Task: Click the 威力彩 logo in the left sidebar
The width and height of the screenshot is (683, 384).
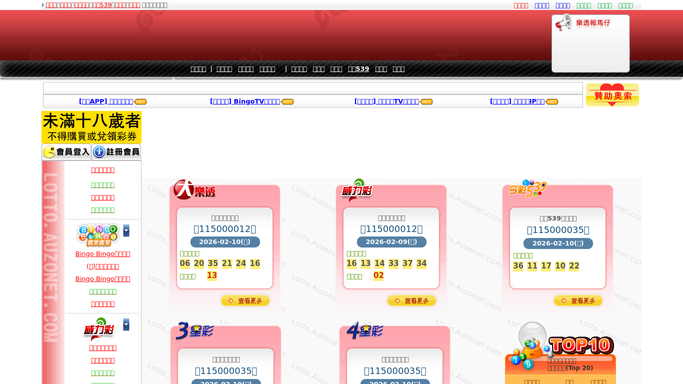Action: coord(99,329)
